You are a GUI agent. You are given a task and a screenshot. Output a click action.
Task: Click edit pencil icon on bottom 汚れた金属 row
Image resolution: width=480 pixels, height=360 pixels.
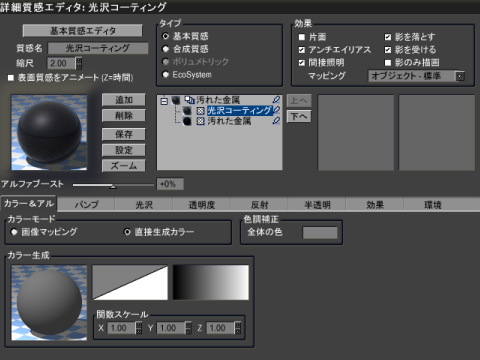276,121
